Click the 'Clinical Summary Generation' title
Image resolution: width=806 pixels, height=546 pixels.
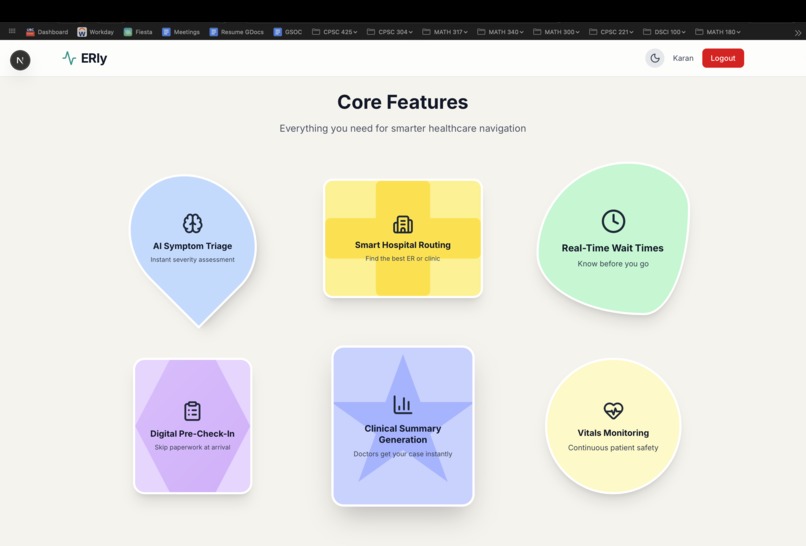(x=402, y=434)
